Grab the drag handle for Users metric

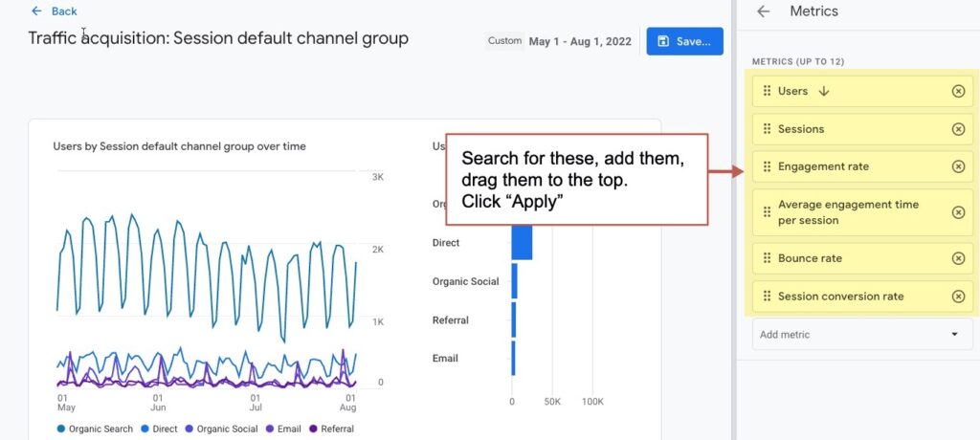(x=767, y=91)
